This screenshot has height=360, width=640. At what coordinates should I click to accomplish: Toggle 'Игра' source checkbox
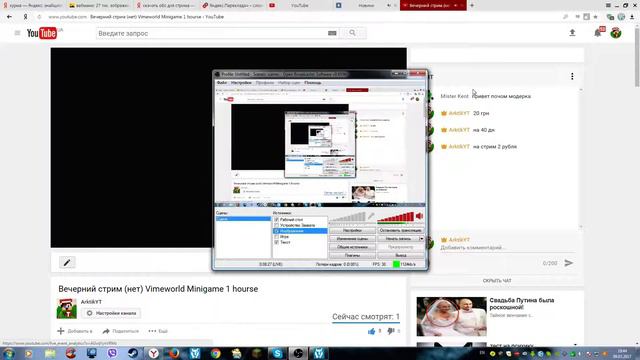276,237
